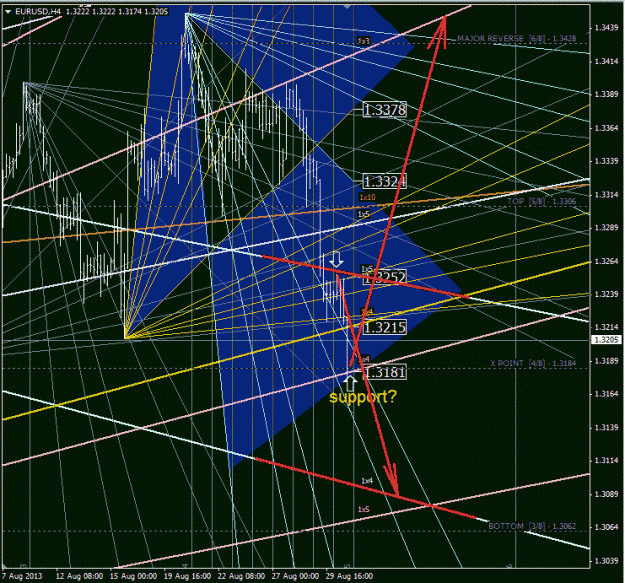625x583 pixels.
Task: Select the 1.3215 price label box
Action: 385,328
